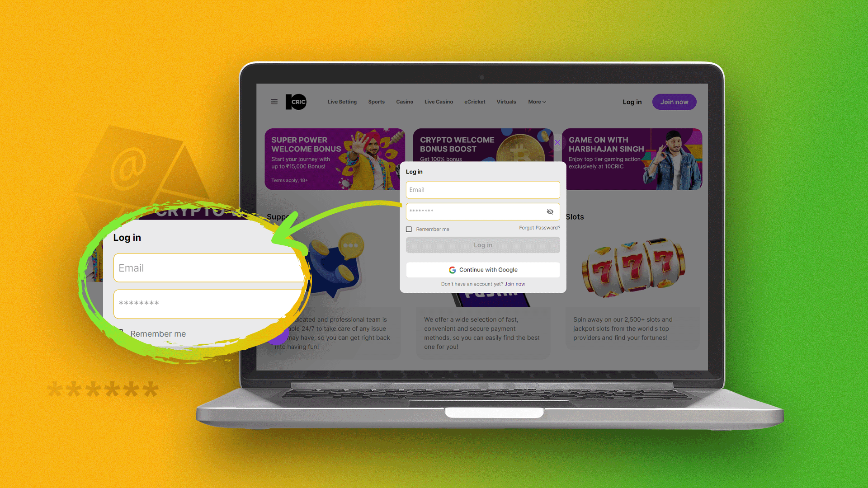Image resolution: width=868 pixels, height=488 pixels.
Task: Click the Google logo icon in Continue with Google
Action: coord(452,269)
